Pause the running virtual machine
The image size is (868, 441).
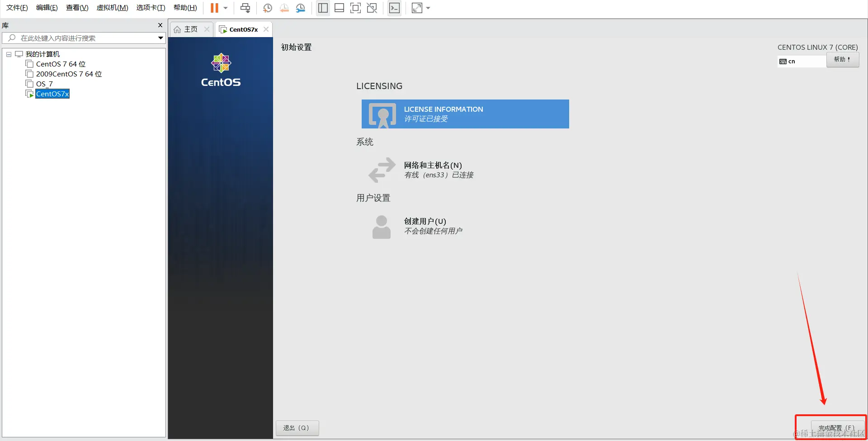pos(214,8)
